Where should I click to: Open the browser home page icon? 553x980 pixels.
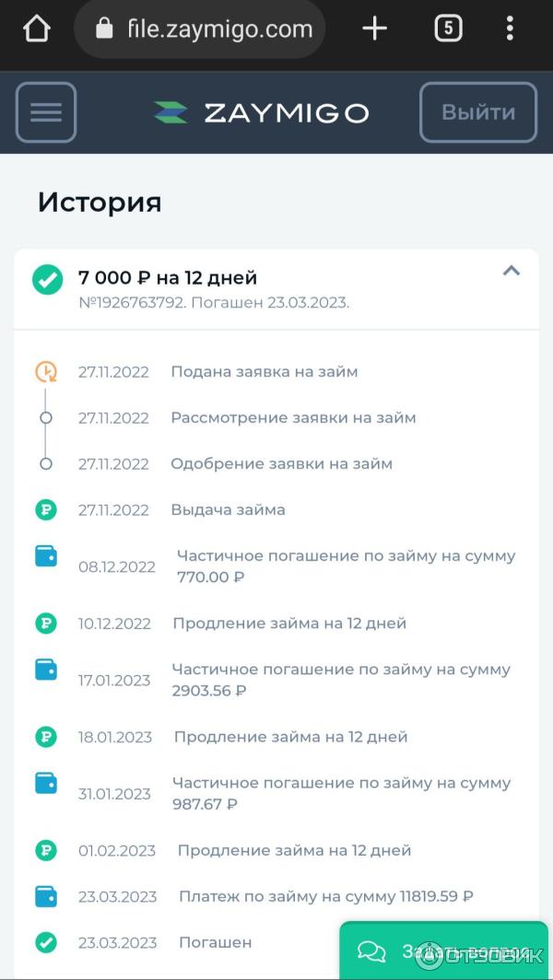pos(36,29)
